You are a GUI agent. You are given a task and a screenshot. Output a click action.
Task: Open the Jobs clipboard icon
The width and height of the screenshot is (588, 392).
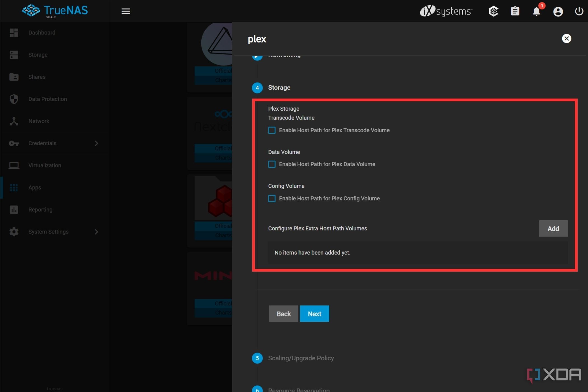tap(515, 11)
